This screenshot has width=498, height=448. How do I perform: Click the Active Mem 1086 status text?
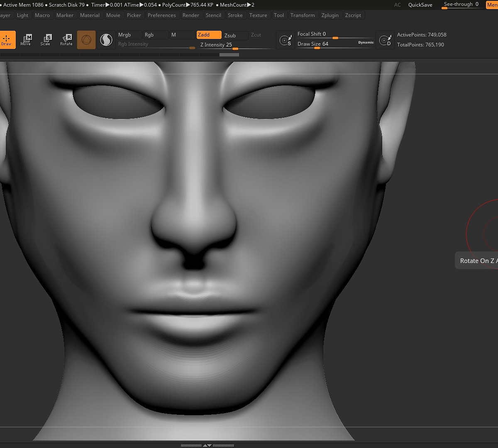click(x=23, y=5)
